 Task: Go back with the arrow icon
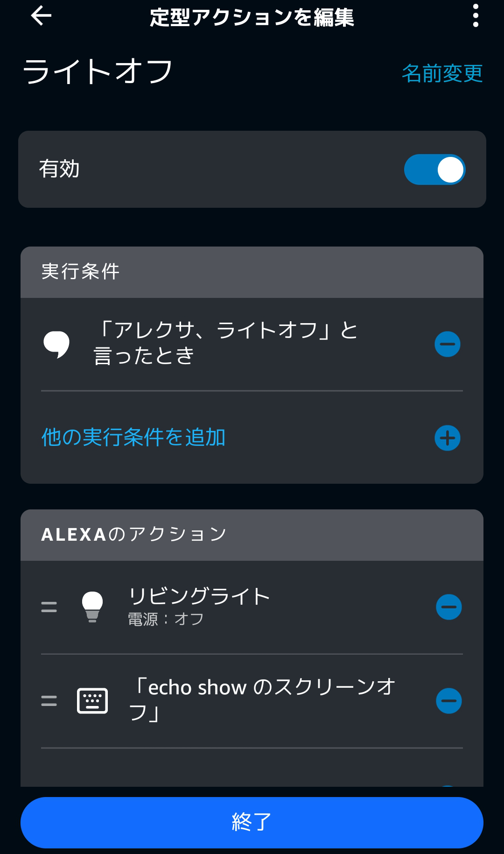(41, 16)
